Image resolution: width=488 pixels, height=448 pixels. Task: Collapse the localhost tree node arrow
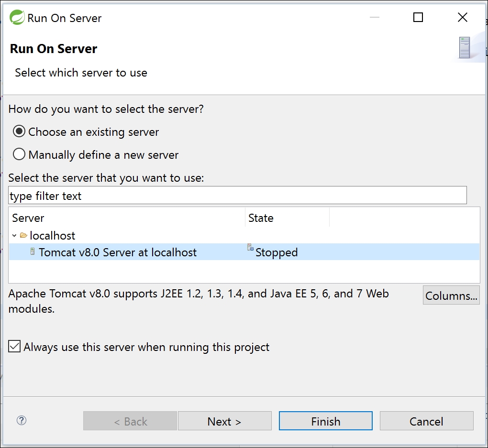coord(14,235)
